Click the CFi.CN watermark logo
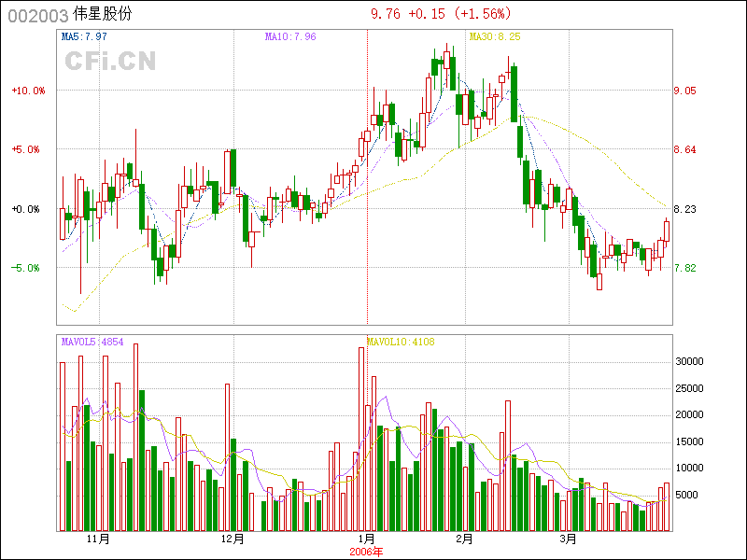This screenshot has height=560, width=747. 109,61
